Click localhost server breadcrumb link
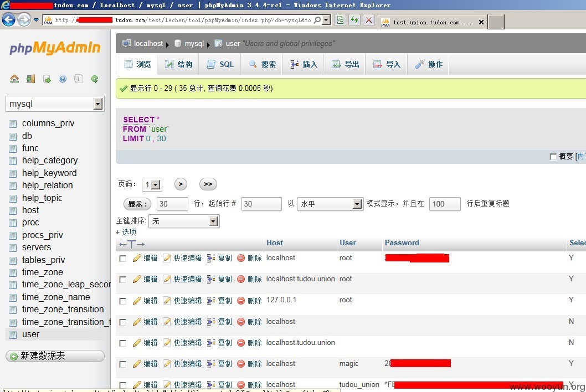This screenshot has height=392, width=586. [x=148, y=43]
